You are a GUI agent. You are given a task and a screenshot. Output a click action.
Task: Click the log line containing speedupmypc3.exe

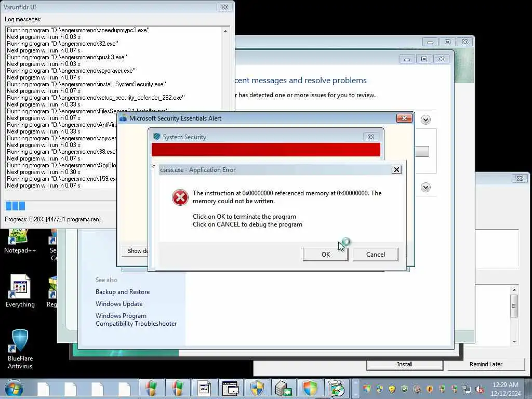pos(78,30)
